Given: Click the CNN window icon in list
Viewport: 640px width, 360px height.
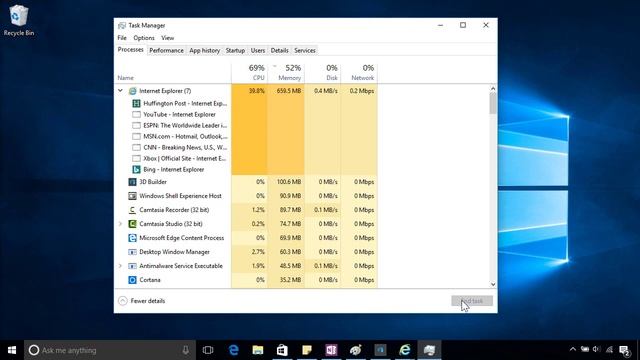Looking at the screenshot, I should coord(136,148).
